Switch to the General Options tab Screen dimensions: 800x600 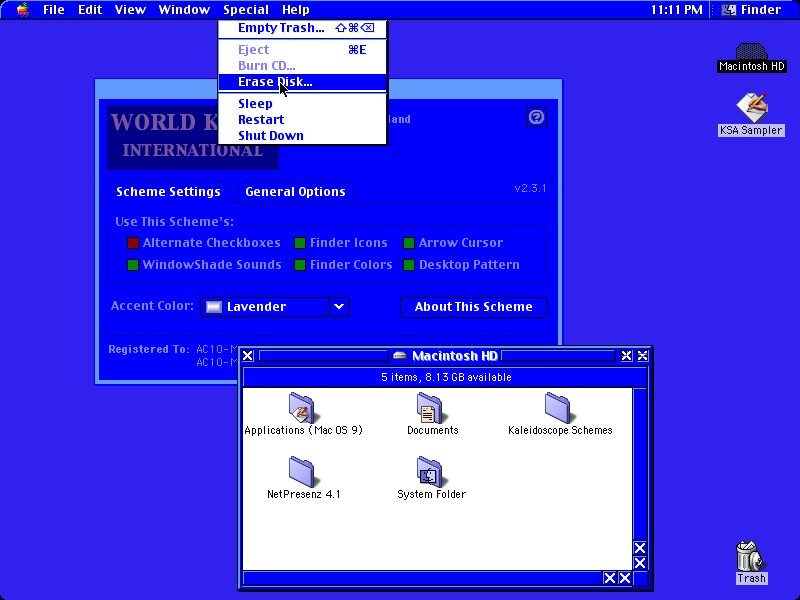295,192
